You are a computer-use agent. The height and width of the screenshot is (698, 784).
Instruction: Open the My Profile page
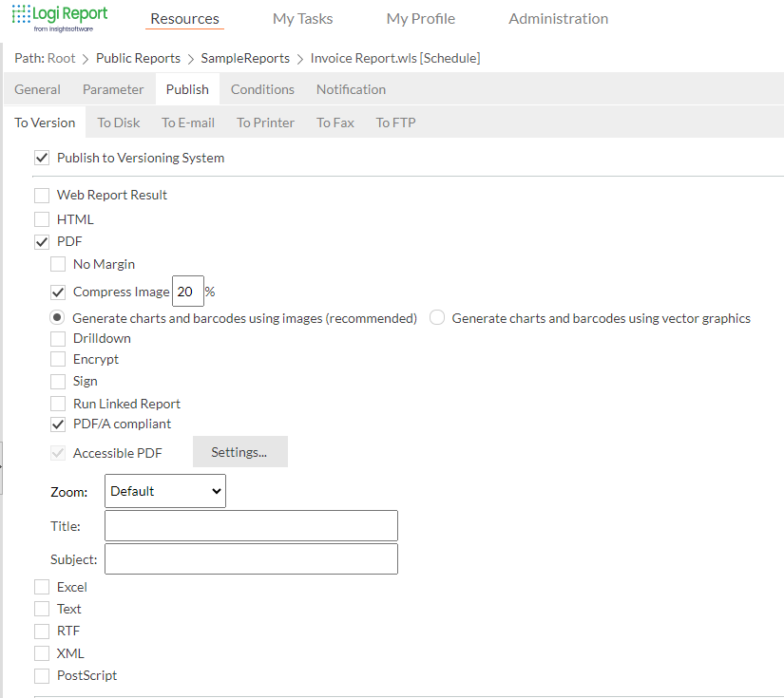[x=420, y=18]
